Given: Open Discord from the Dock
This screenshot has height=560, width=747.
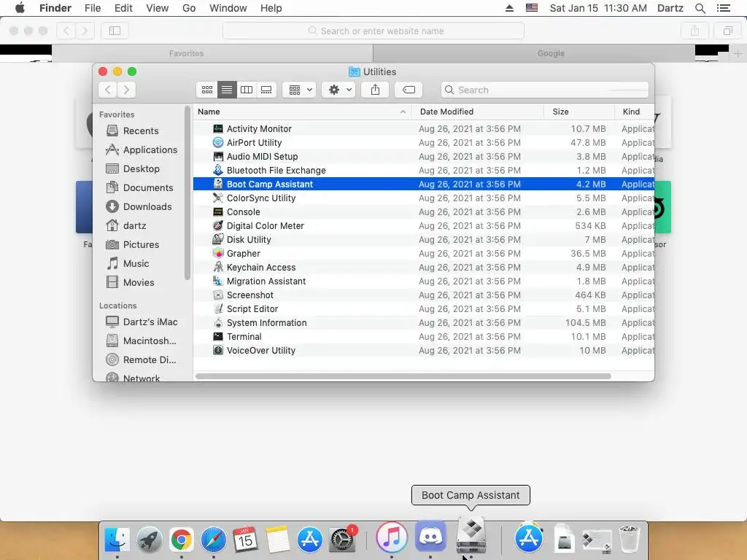Looking at the screenshot, I should click(x=430, y=537).
